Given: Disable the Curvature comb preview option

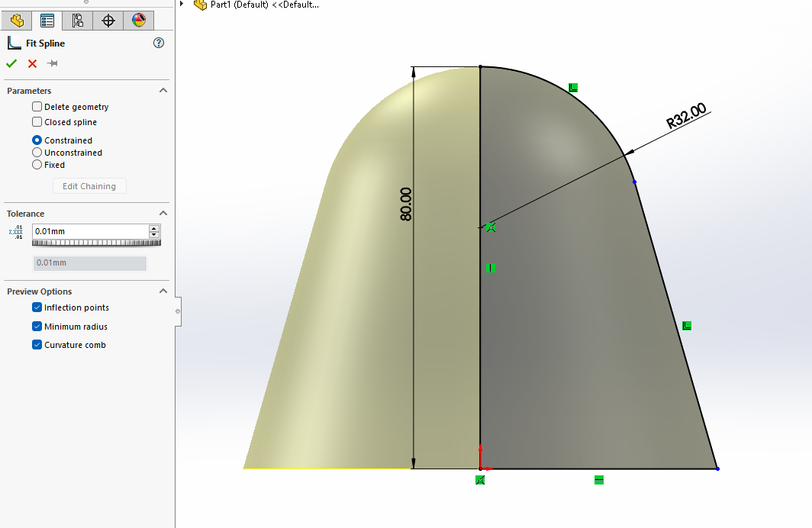Looking at the screenshot, I should pyautogui.click(x=37, y=344).
